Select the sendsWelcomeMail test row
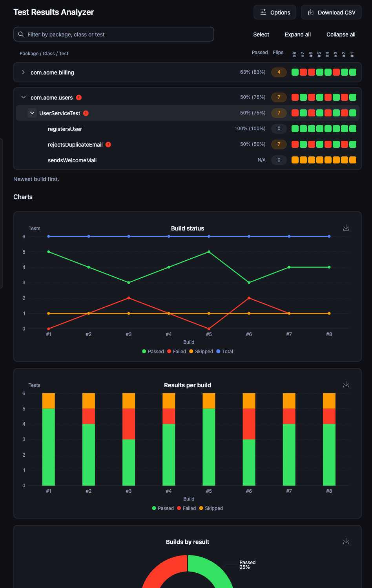The image size is (372, 588). point(188,160)
